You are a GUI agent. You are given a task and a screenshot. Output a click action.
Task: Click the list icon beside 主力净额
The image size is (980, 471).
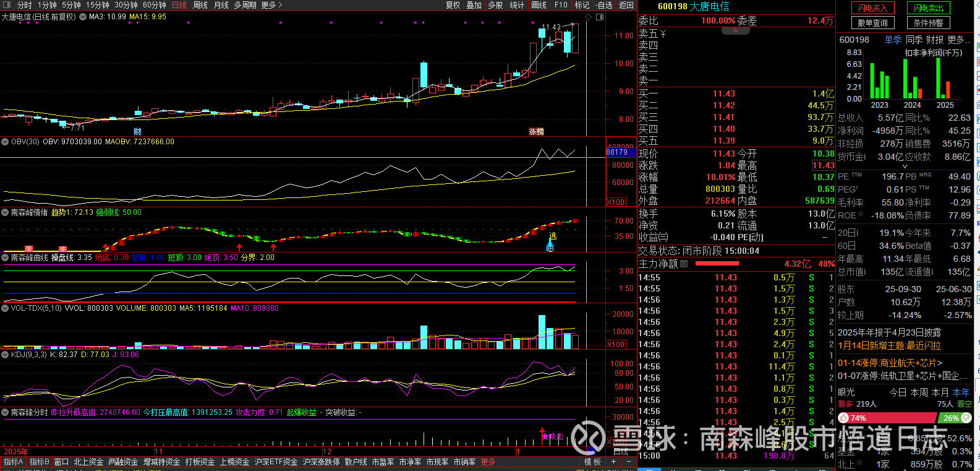[684, 264]
